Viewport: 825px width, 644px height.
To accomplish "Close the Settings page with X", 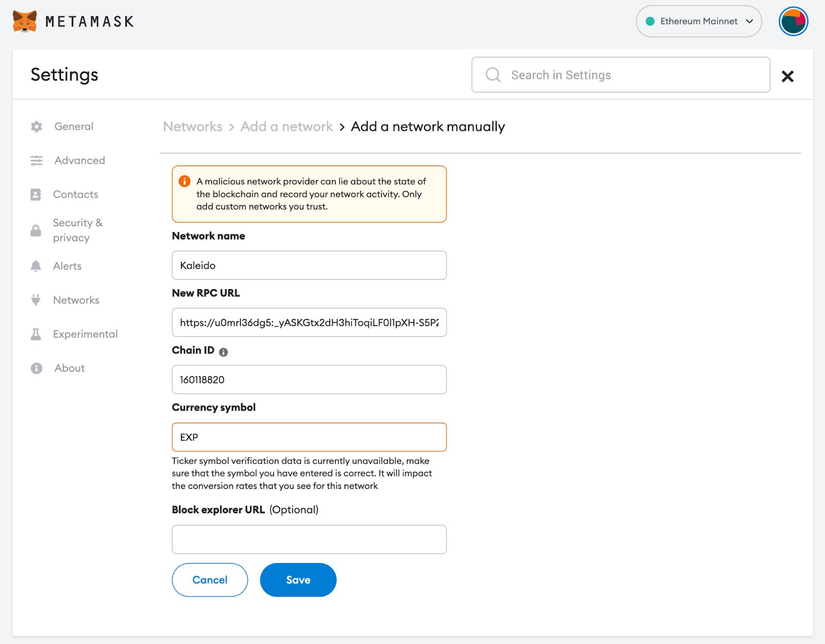I will (x=787, y=76).
